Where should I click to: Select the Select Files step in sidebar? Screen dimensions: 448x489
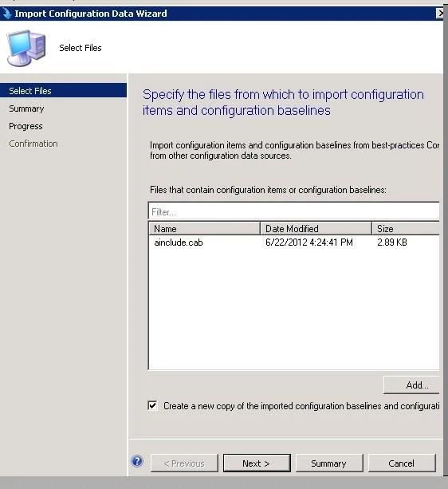[x=63, y=91]
